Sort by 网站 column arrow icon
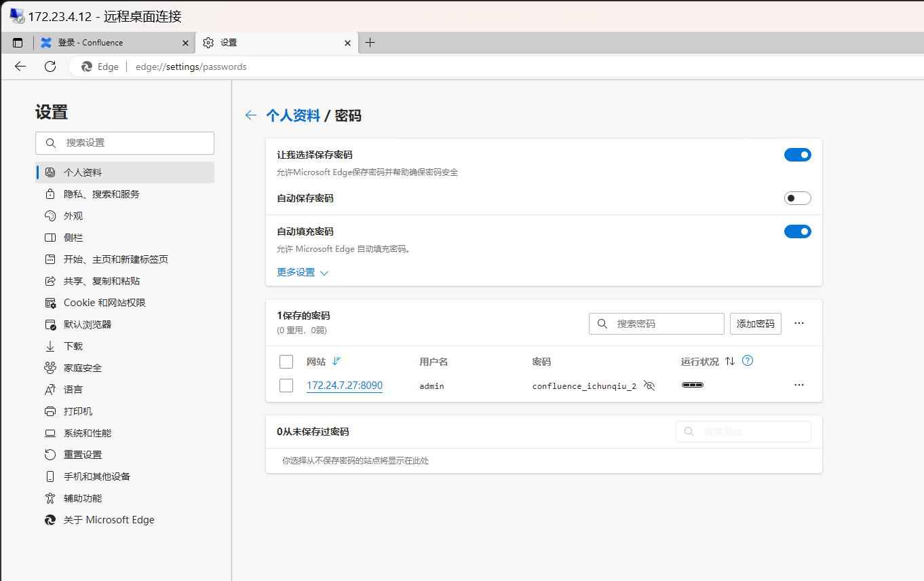Viewport: 924px width, 581px height. tap(336, 361)
